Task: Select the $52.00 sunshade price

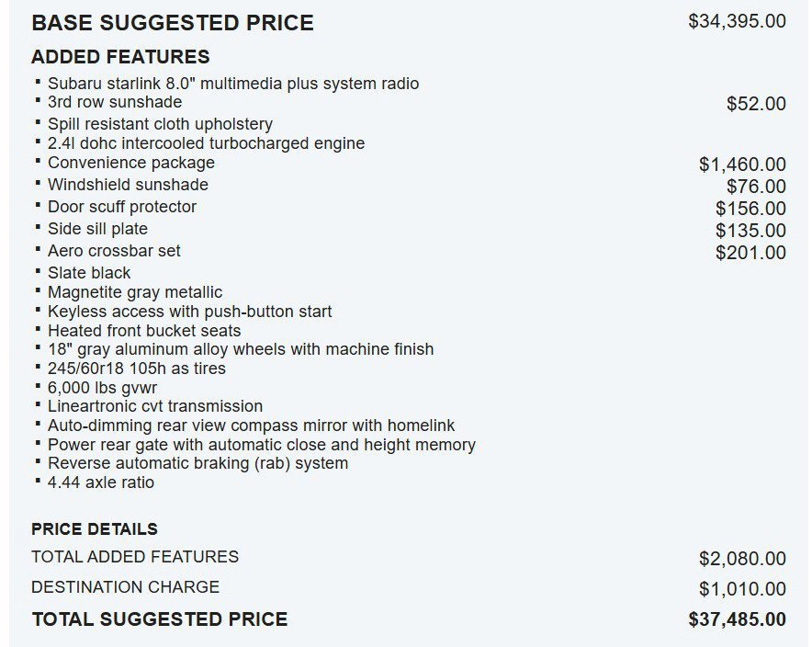Action: pos(756,104)
